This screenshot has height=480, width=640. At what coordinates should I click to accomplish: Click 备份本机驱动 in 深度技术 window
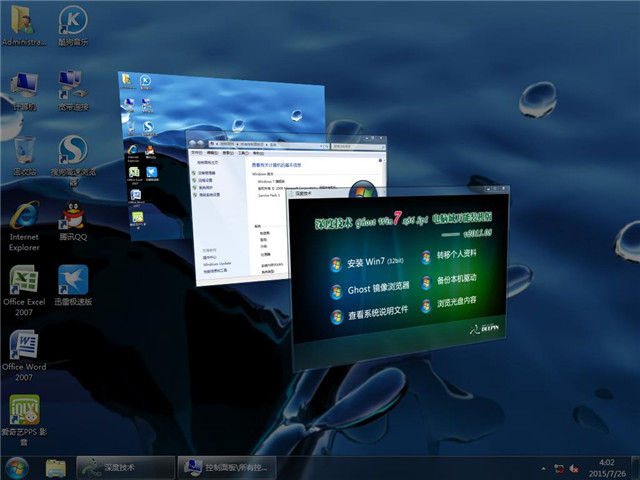(449, 280)
